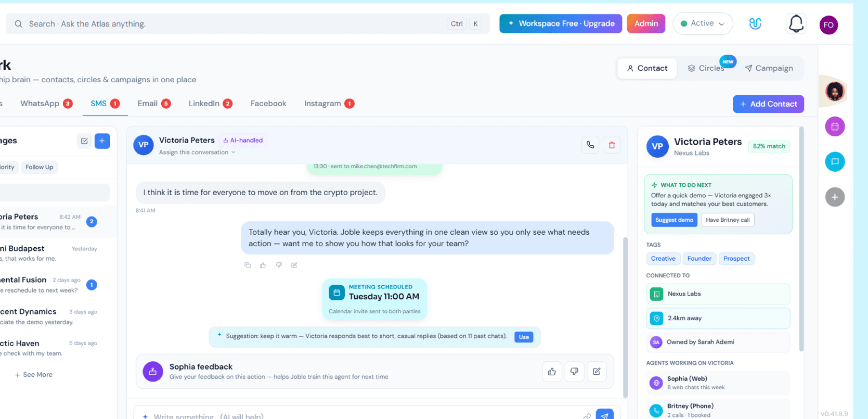Image resolution: width=868 pixels, height=419 pixels.
Task: Click the profile photo in right sidebar
Action: pos(835,92)
